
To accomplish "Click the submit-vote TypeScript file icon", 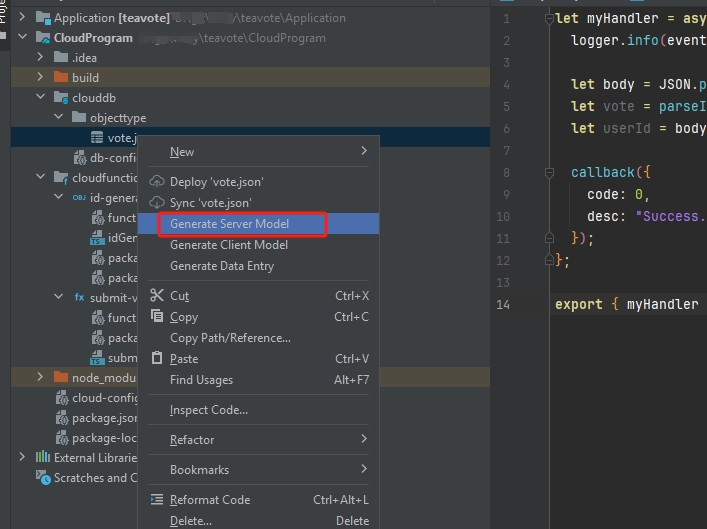I will coord(97,358).
